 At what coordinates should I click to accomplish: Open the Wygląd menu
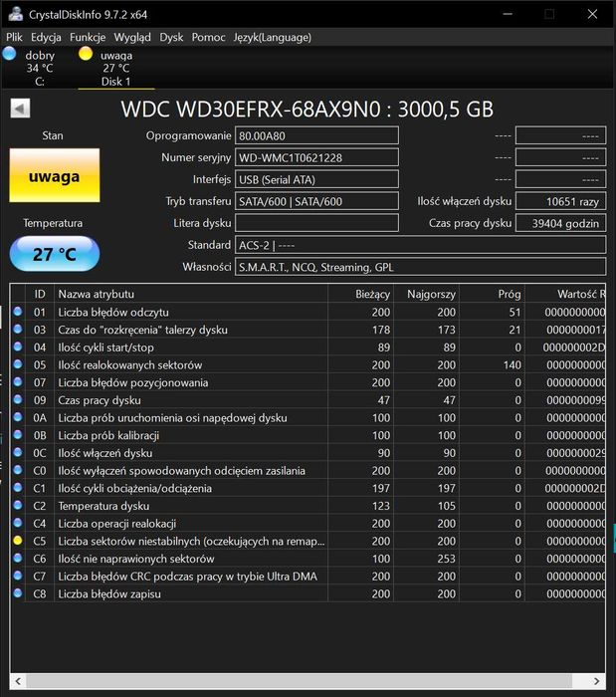click(132, 38)
